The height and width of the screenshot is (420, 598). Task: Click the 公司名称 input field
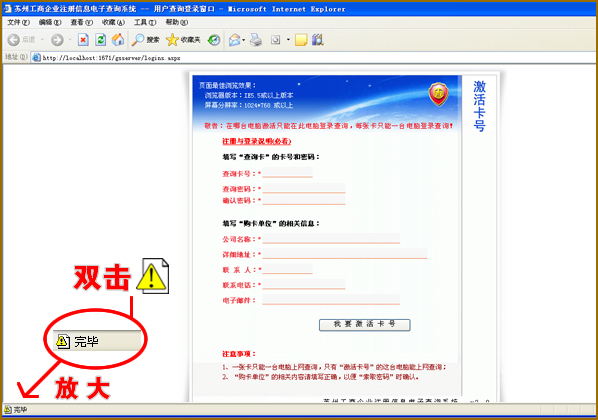[331, 238]
